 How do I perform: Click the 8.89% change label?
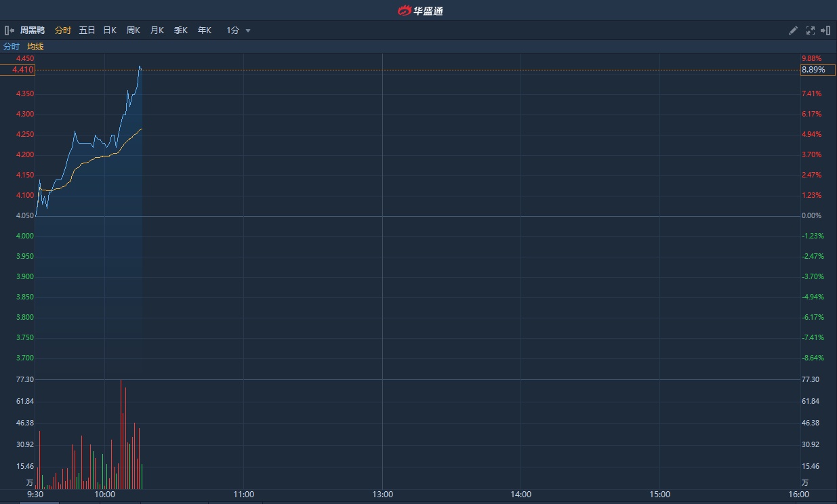[818, 70]
